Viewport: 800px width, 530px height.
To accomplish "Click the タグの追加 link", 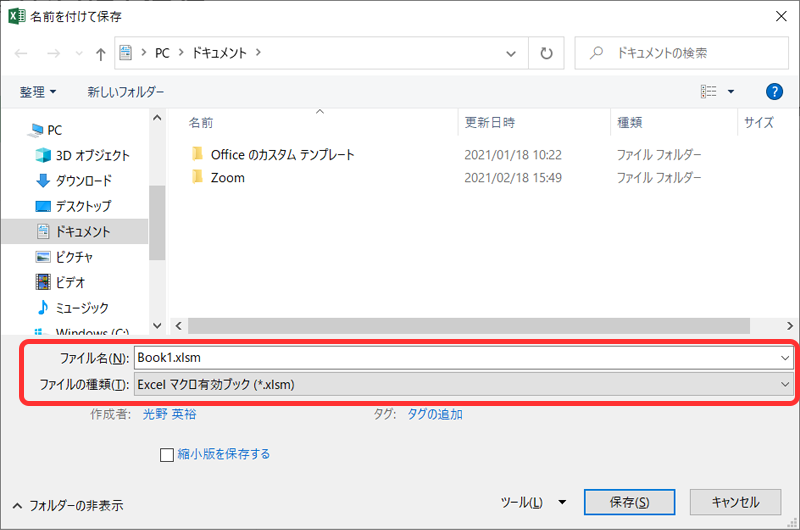I will pos(434,414).
